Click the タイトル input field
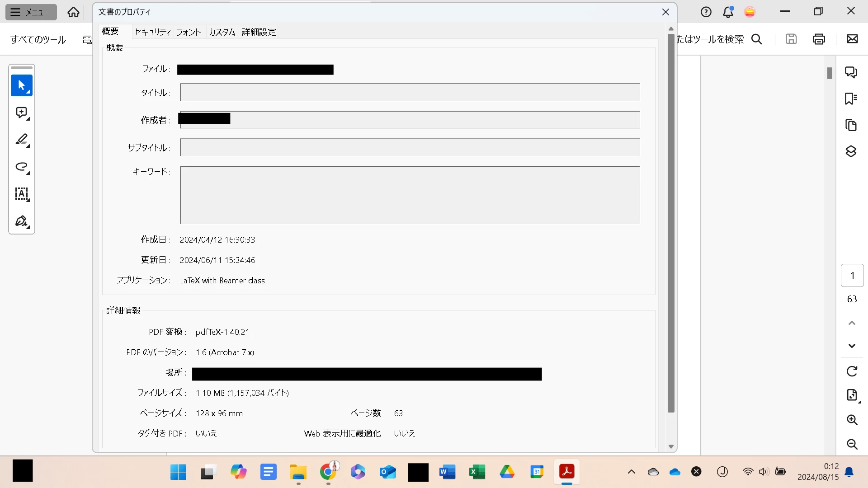Image resolution: width=868 pixels, height=488 pixels. (x=410, y=93)
